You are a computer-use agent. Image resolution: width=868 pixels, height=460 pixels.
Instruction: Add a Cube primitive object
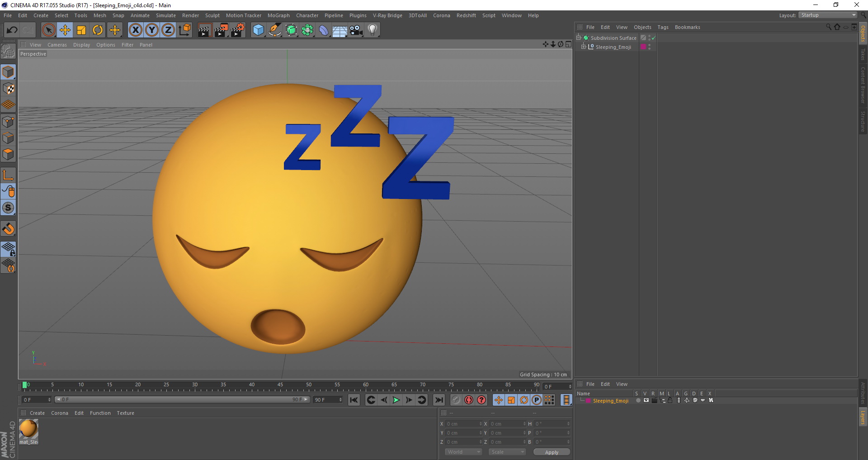[258, 30]
